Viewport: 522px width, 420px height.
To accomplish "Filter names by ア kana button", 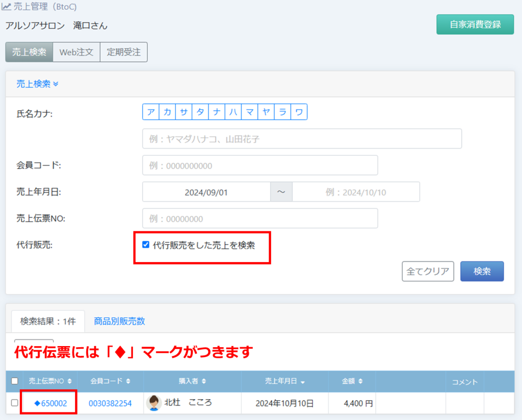I will (x=150, y=112).
